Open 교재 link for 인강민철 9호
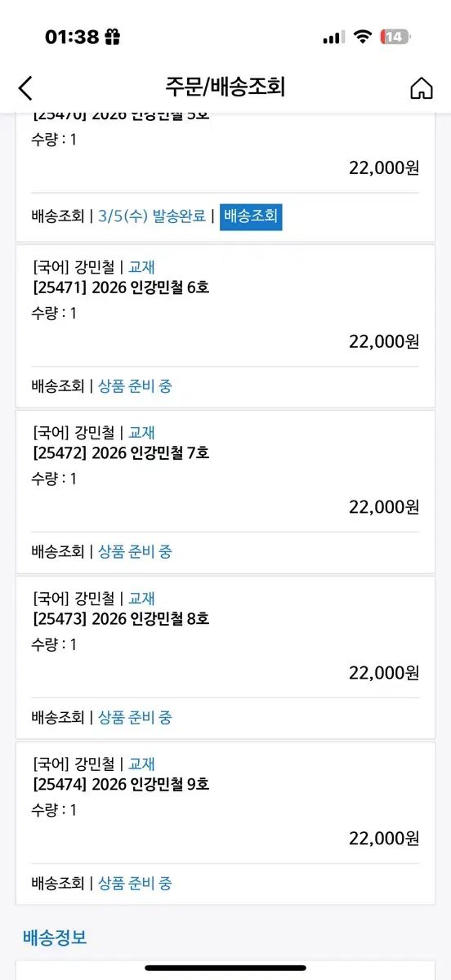Viewport: 451px width, 980px height. point(141,764)
